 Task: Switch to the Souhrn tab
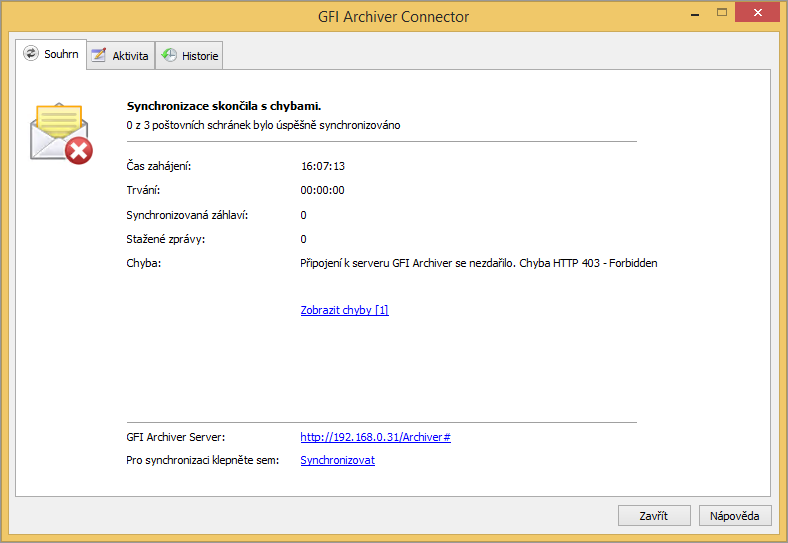(x=51, y=54)
